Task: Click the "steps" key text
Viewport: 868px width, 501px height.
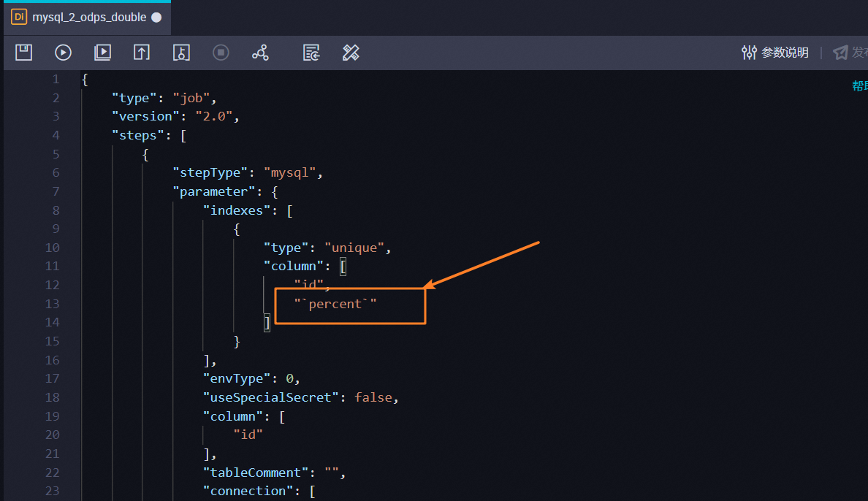Action: pos(138,135)
